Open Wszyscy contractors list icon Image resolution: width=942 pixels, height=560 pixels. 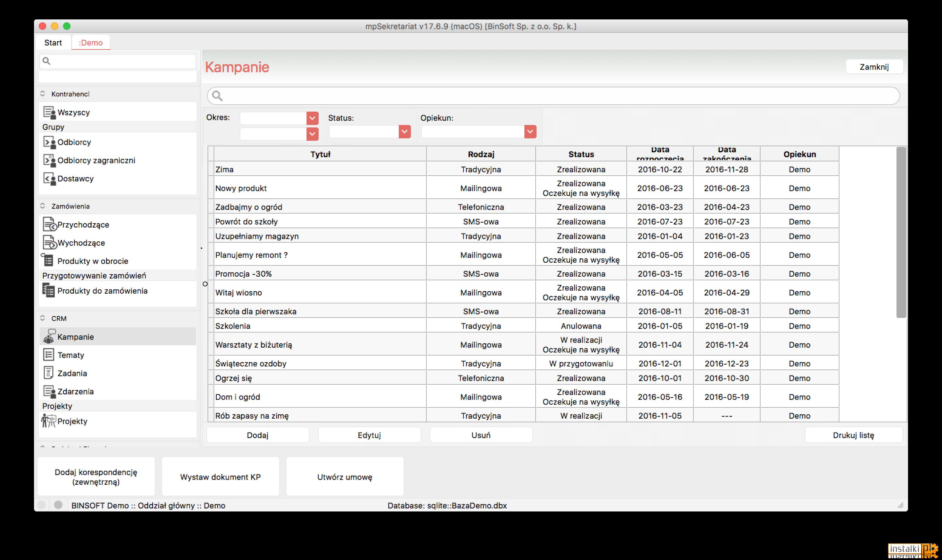[x=49, y=113]
